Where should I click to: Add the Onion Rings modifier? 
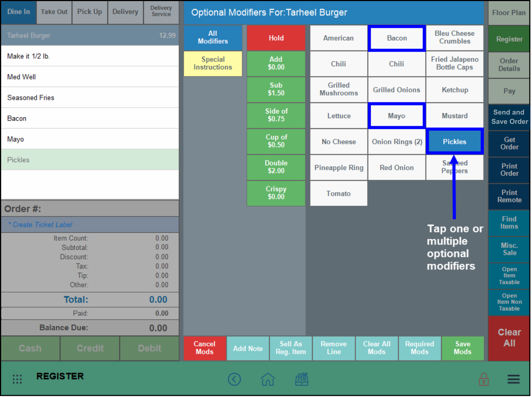396,141
